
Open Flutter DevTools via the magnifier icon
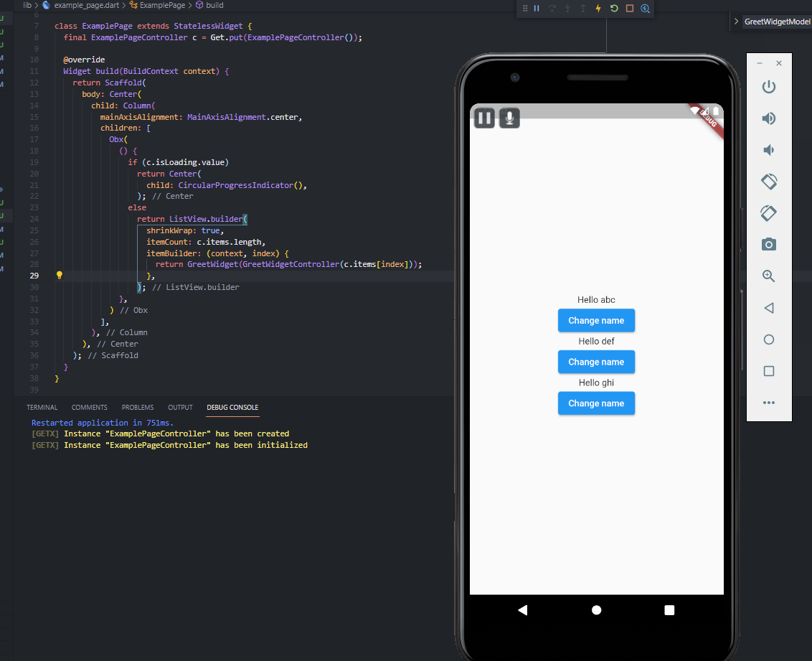coord(646,8)
